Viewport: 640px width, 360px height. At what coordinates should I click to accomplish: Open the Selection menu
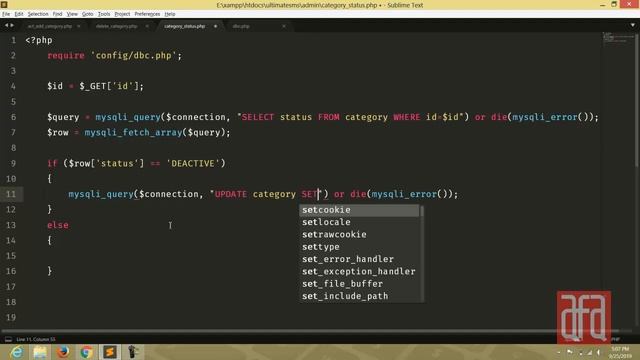(38, 14)
